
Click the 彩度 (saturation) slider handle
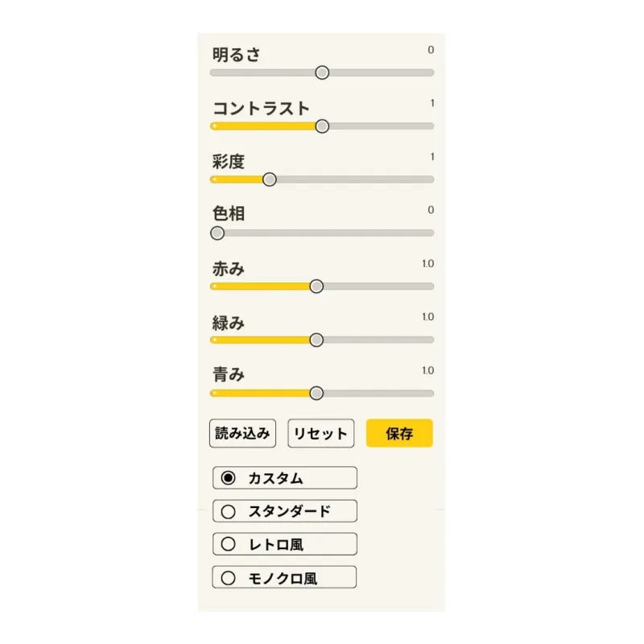pyautogui.click(x=270, y=179)
